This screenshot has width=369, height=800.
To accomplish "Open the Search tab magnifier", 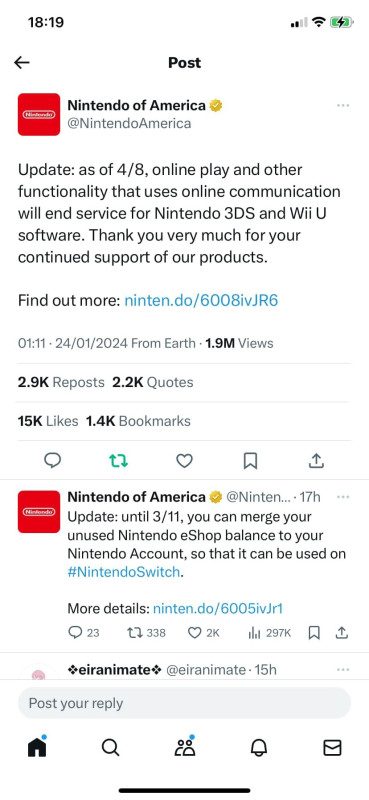I will 110,748.
